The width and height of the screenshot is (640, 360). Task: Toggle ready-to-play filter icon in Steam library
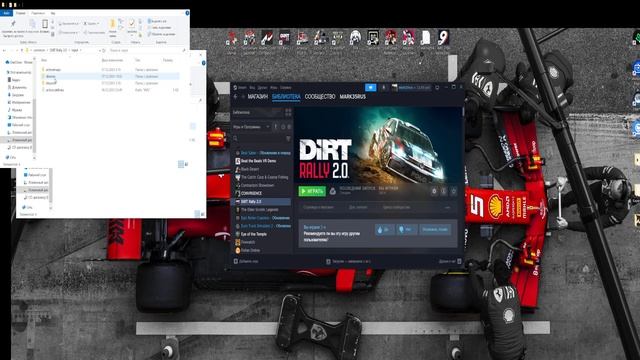click(289, 127)
